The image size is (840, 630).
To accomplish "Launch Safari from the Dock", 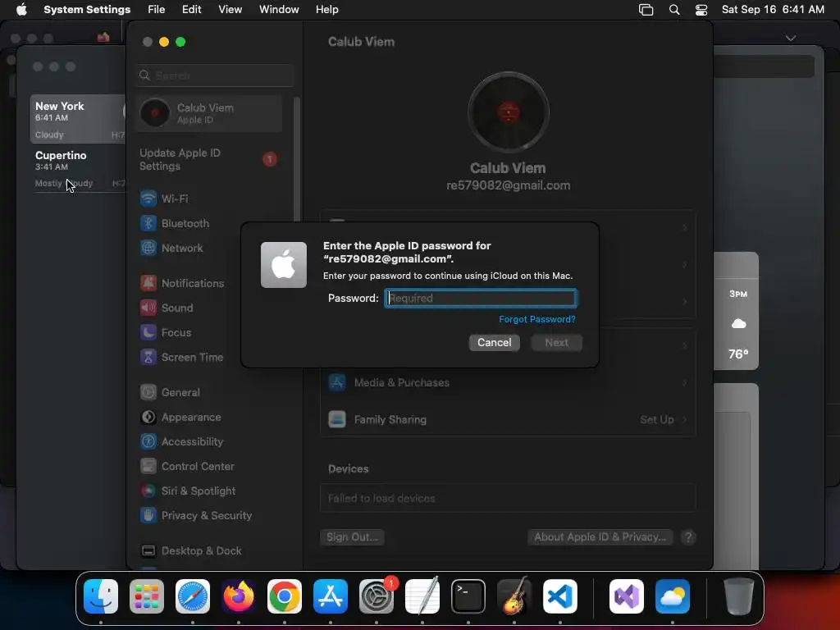I will [x=193, y=596].
